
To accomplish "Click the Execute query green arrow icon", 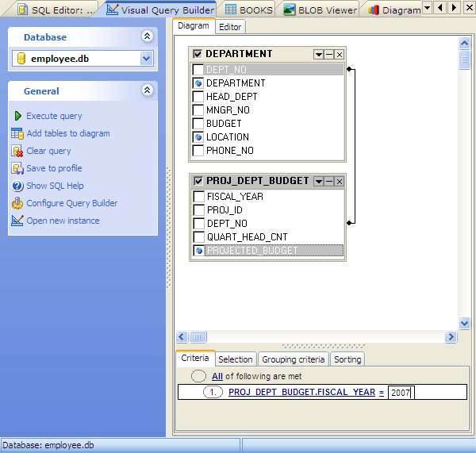I will click(18, 116).
